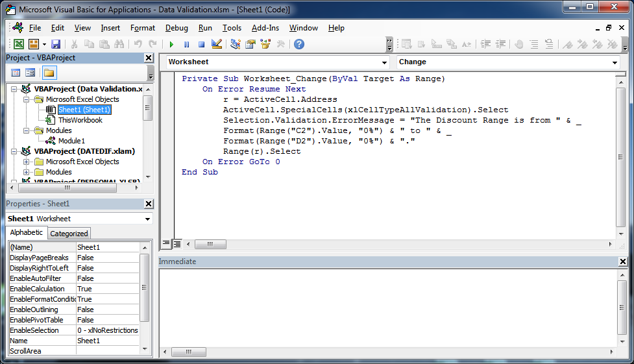
Task: Open the Object Browser
Action: [x=265, y=44]
